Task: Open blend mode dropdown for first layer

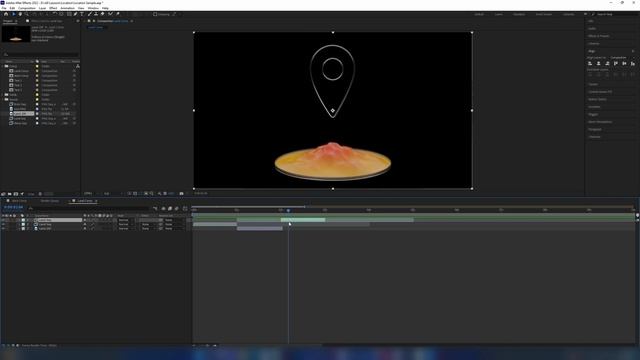Action: coord(125,220)
